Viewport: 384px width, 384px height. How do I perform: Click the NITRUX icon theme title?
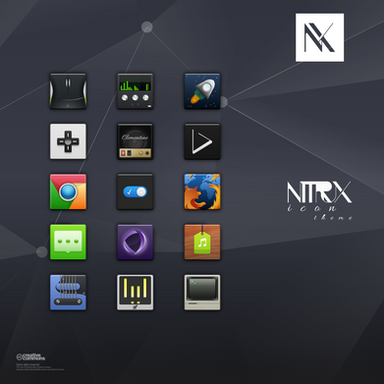pos(319,201)
